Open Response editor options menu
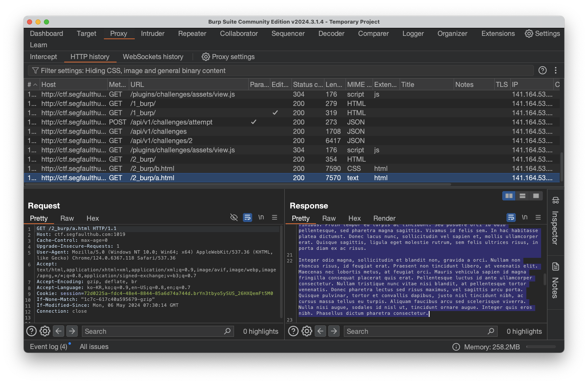Viewport: 588px width, 384px height. point(538,217)
